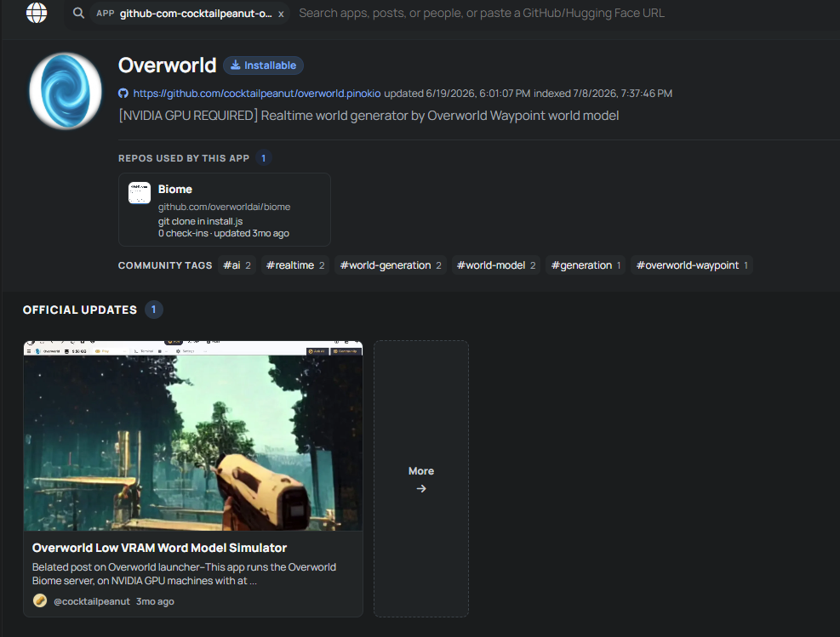Select the #world-generation tag
This screenshot has height=637, width=840.
click(391, 265)
